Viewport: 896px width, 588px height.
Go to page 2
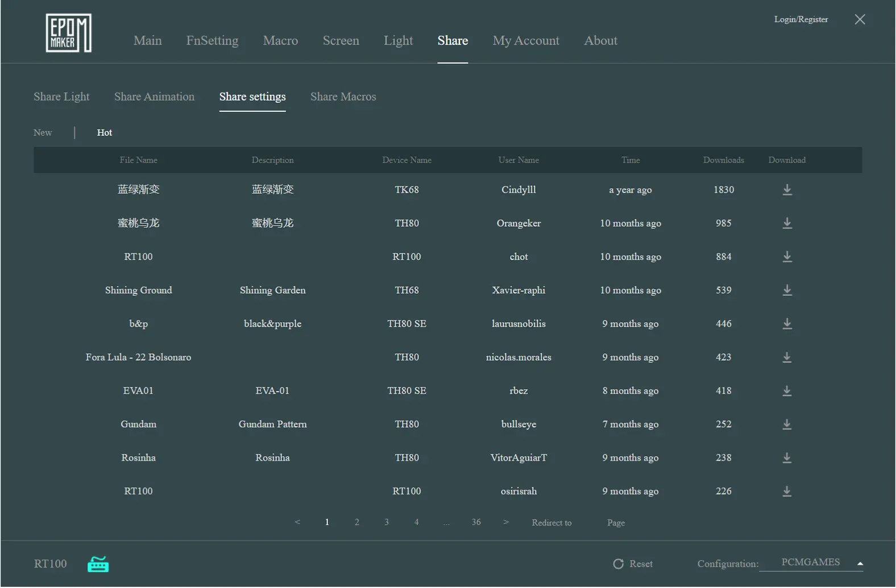pyautogui.click(x=357, y=522)
